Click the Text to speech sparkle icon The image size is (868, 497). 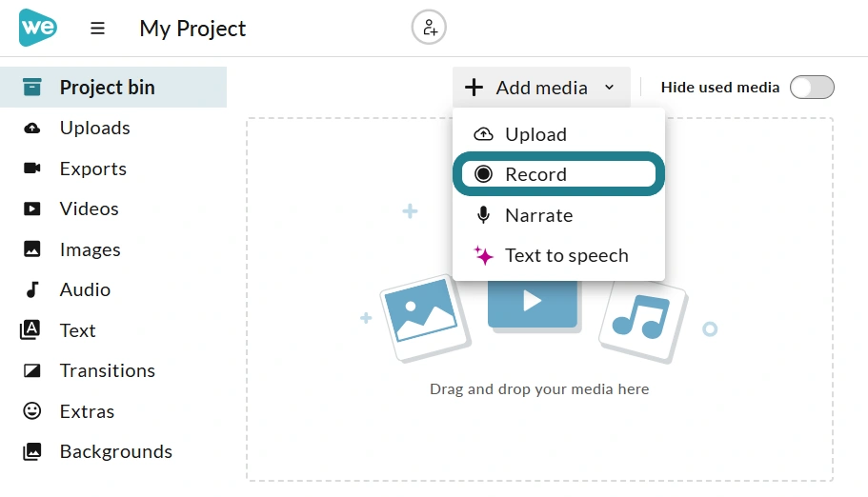[483, 255]
